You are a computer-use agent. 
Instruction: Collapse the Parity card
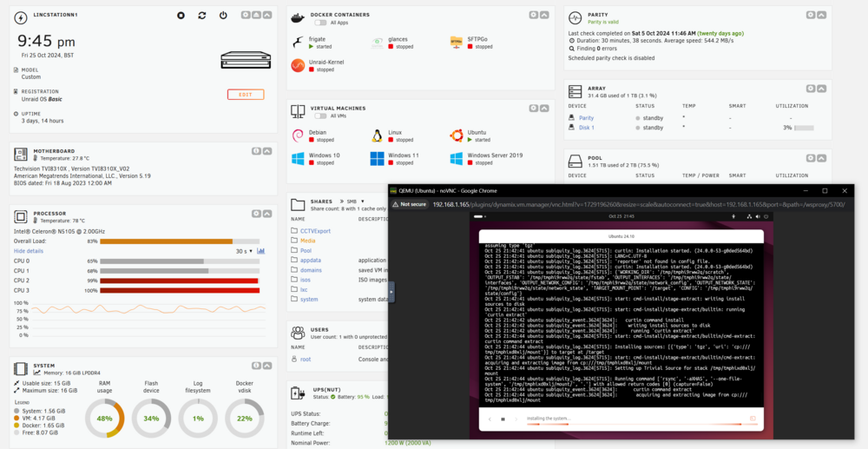(821, 15)
